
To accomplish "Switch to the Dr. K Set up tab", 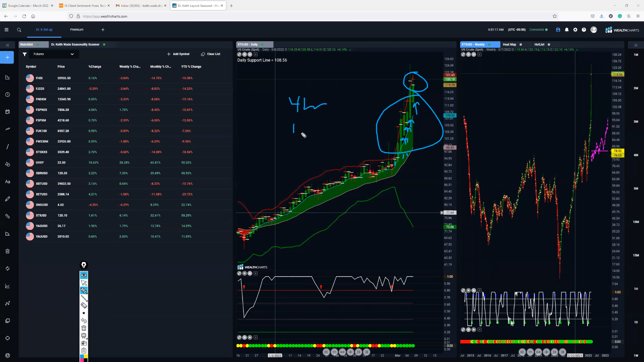I will pos(44,30).
